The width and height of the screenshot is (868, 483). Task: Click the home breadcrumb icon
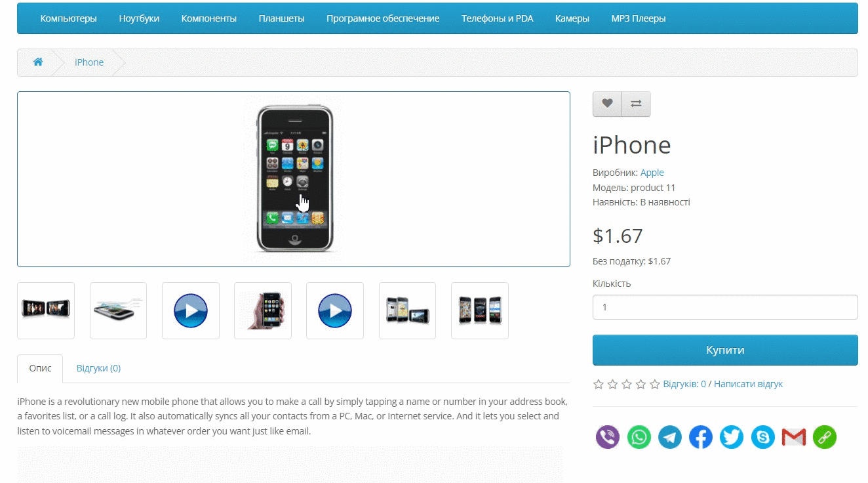pos(38,62)
